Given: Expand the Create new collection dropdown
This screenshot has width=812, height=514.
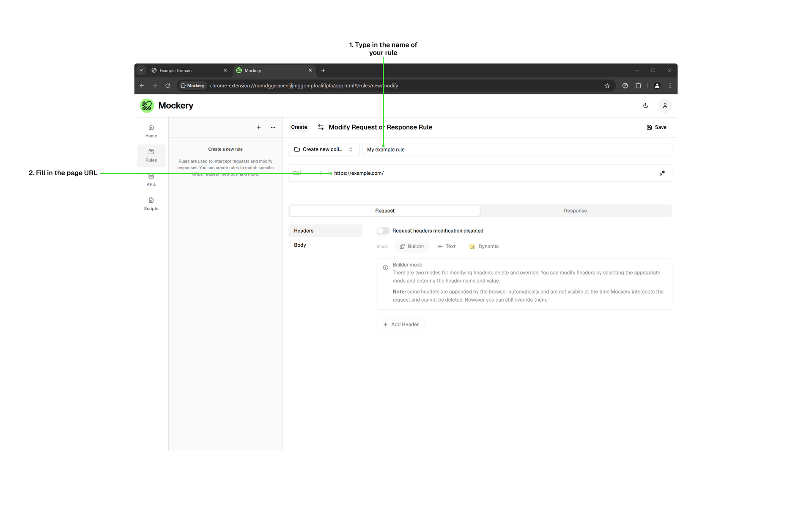Looking at the screenshot, I should coord(350,149).
